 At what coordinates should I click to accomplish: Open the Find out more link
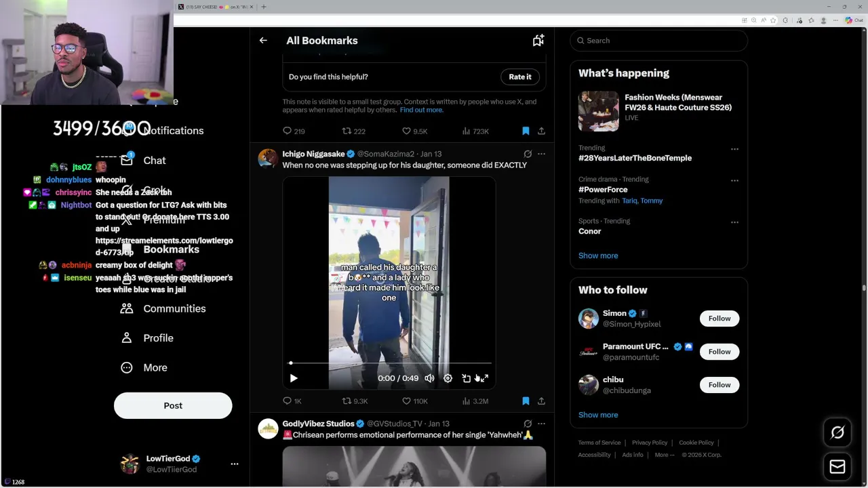[421, 110]
